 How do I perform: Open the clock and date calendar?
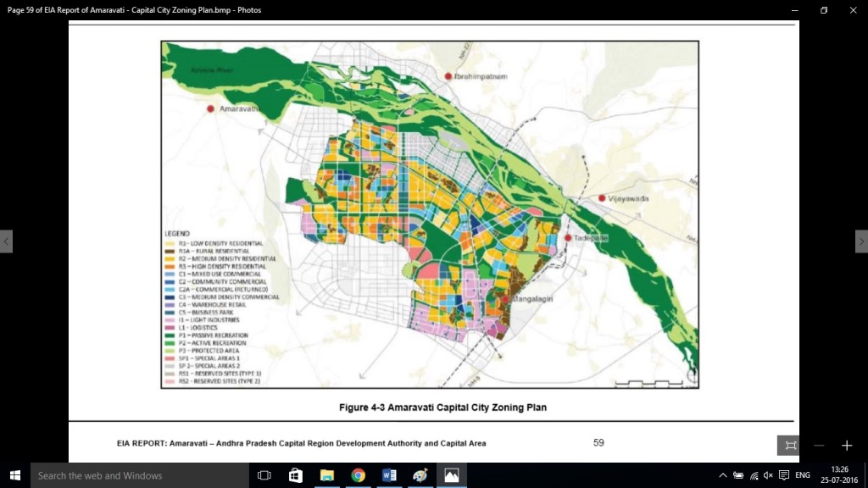click(839, 475)
